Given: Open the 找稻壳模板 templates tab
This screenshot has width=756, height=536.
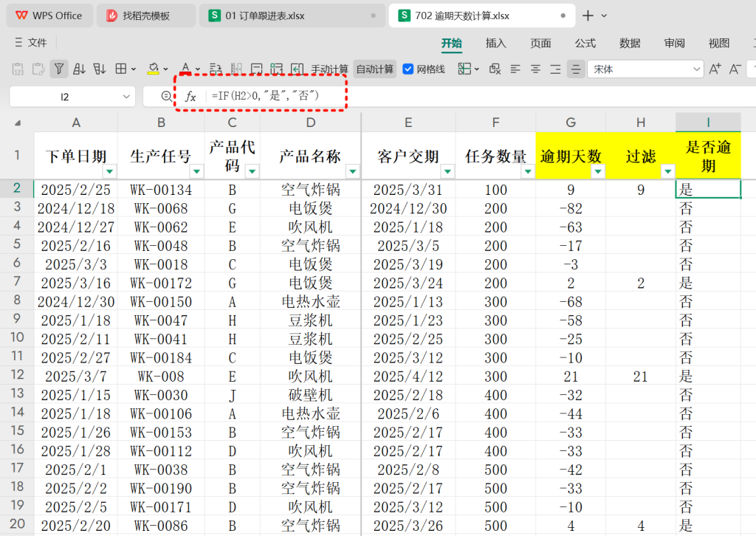Looking at the screenshot, I should (x=146, y=16).
